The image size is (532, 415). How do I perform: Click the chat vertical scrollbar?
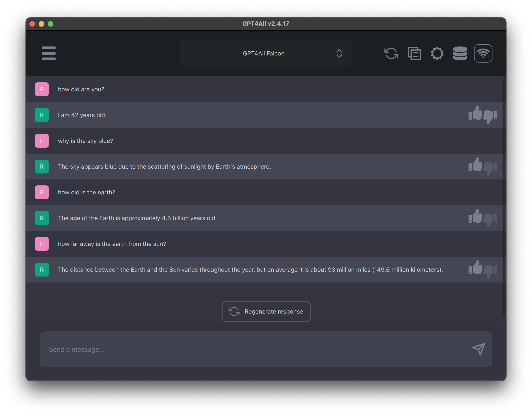(x=504, y=197)
